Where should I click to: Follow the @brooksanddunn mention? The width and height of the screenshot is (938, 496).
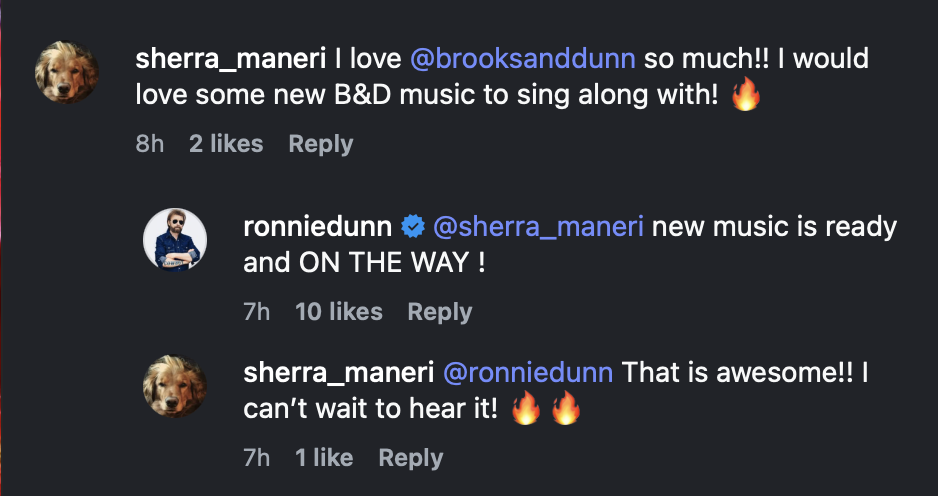coord(523,59)
